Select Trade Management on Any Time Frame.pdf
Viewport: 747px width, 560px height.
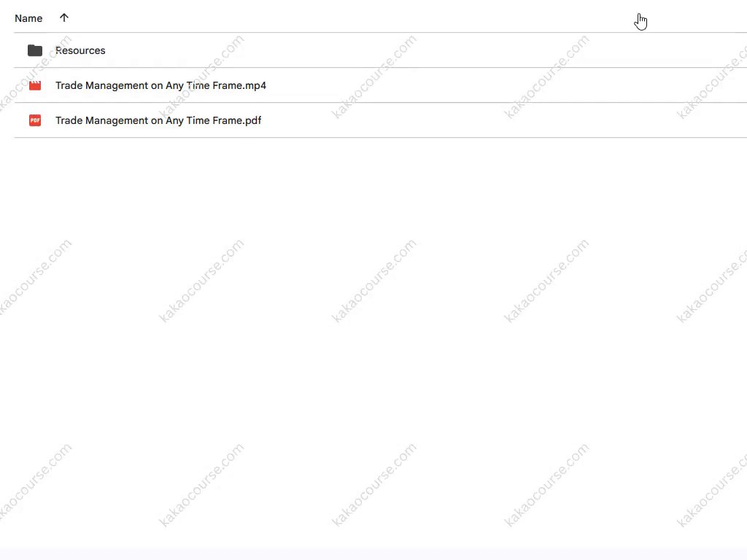158,120
